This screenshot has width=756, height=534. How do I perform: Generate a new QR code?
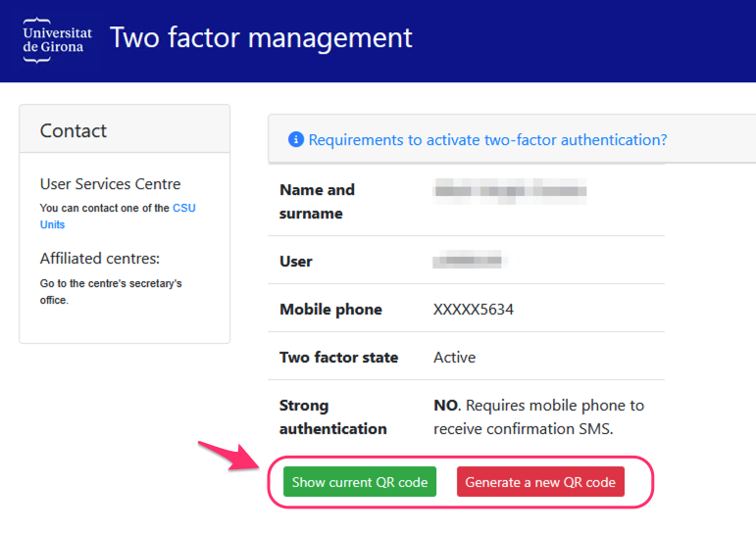(540, 482)
